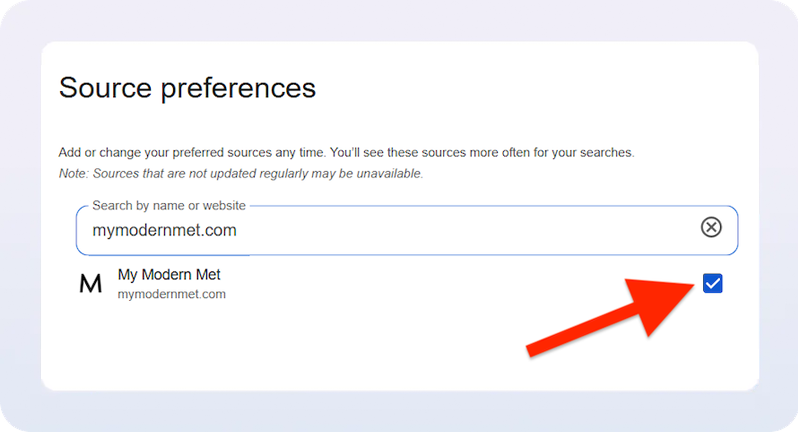The image size is (798, 432).
Task: Click empty space inside the search box
Action: click(x=470, y=231)
